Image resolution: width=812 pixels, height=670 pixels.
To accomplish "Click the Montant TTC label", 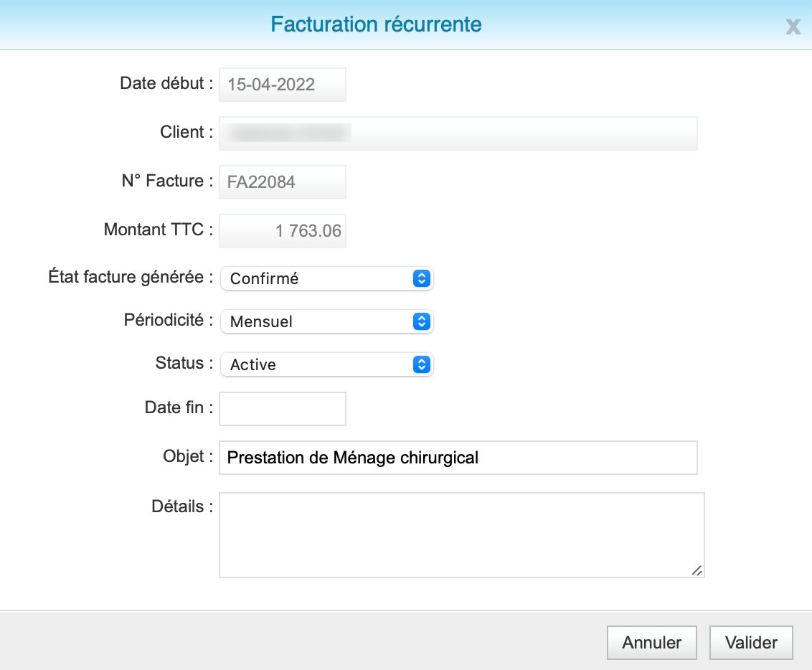I will 156,230.
